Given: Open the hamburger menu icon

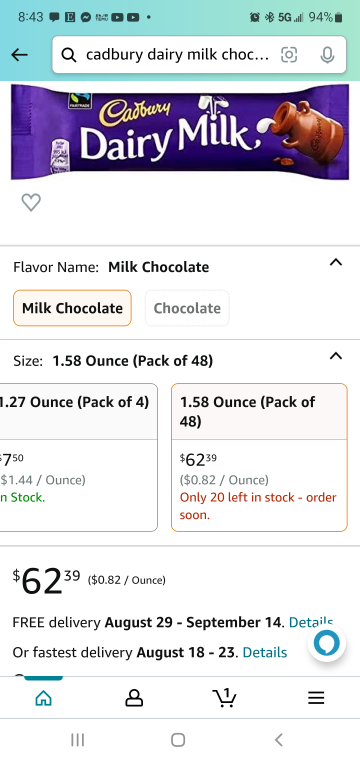Looking at the screenshot, I should [316, 697].
